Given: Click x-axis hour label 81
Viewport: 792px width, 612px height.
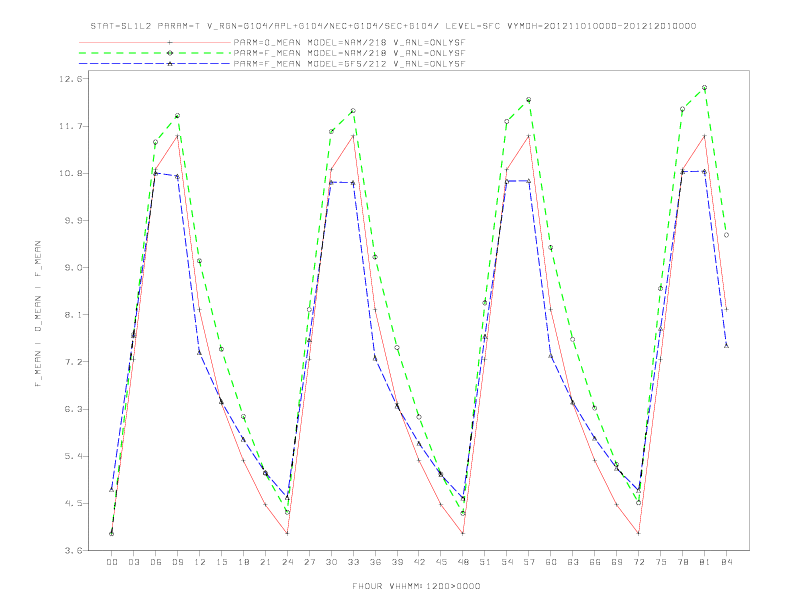Looking at the screenshot, I should 705,562.
